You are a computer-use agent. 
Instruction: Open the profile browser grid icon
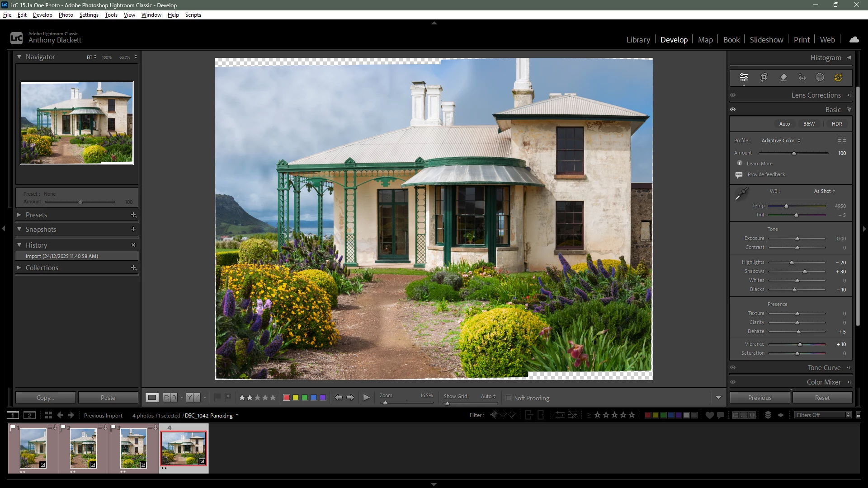pos(842,141)
